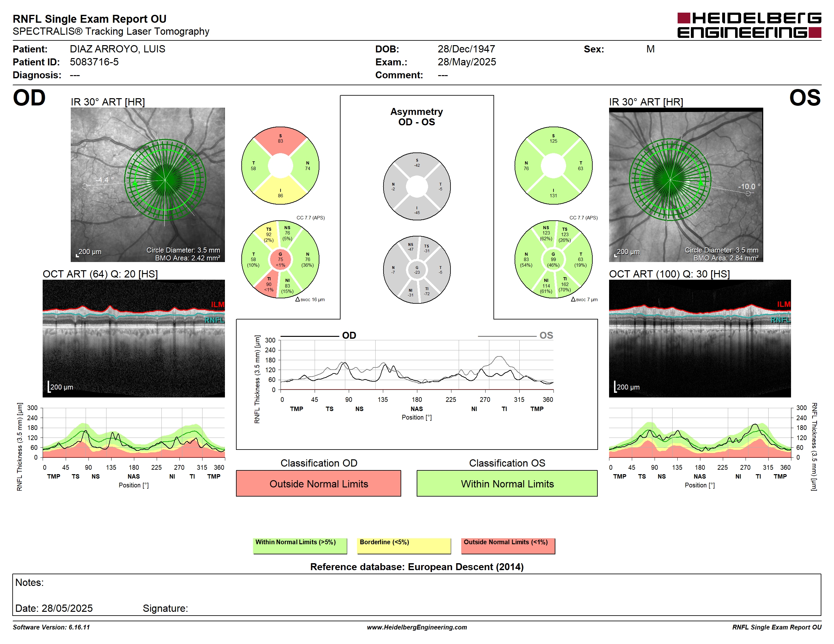The height and width of the screenshot is (644, 834).
Task: Click the OS RNFL thickness profile graph
Action: [700, 432]
